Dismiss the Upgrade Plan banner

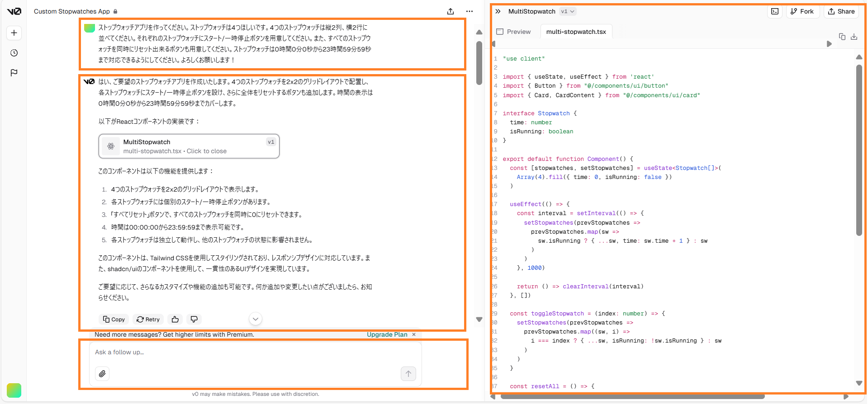pos(414,335)
